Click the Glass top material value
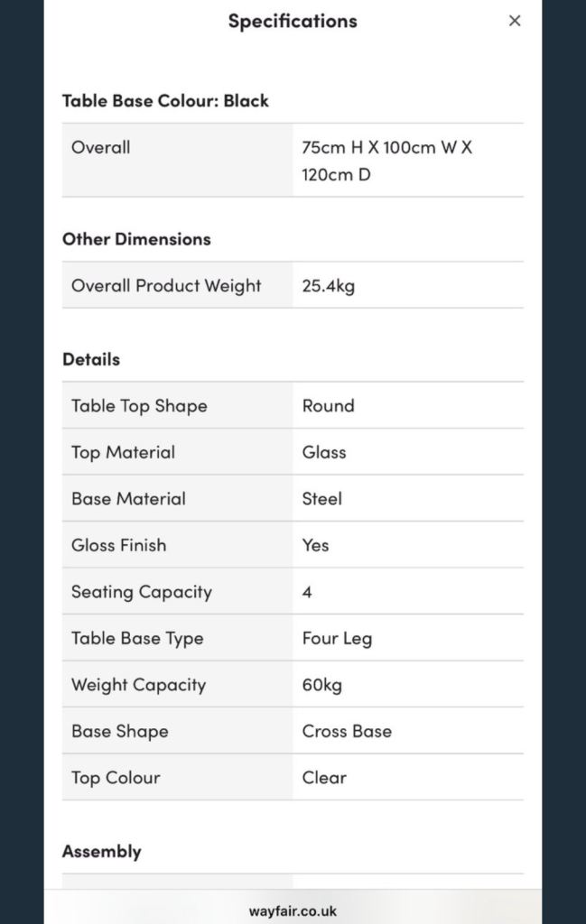Screen dimensions: 586x924 [x=324, y=452]
